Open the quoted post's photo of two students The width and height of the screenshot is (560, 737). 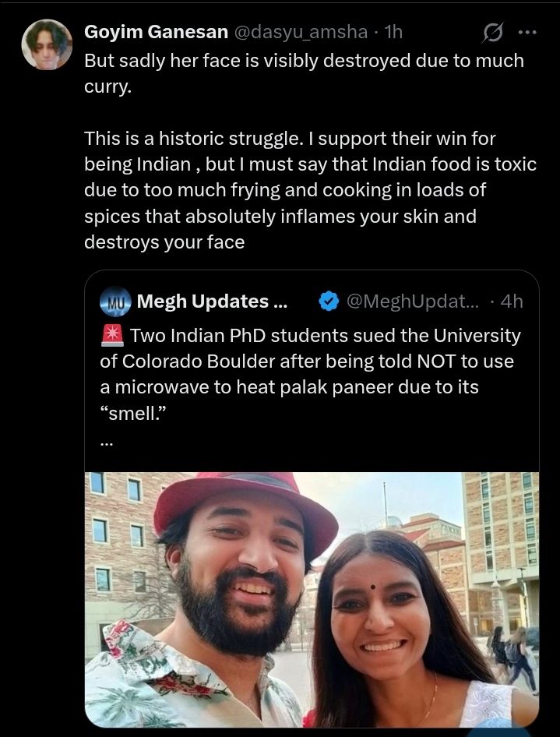pos(312,598)
